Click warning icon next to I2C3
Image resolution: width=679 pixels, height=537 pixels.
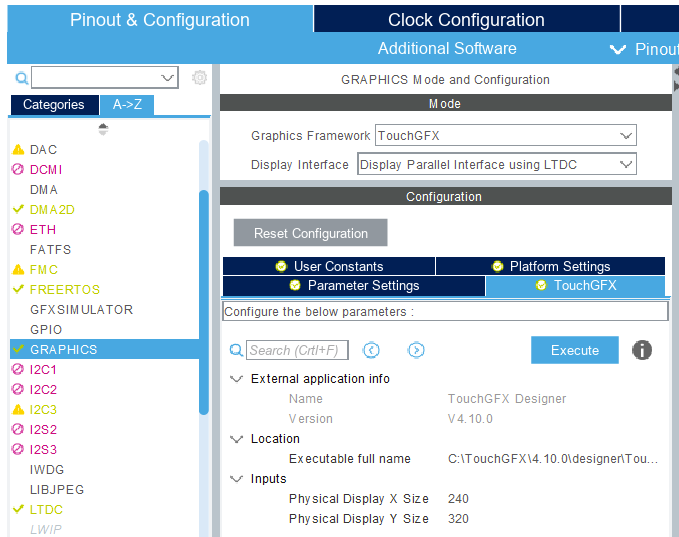point(18,409)
